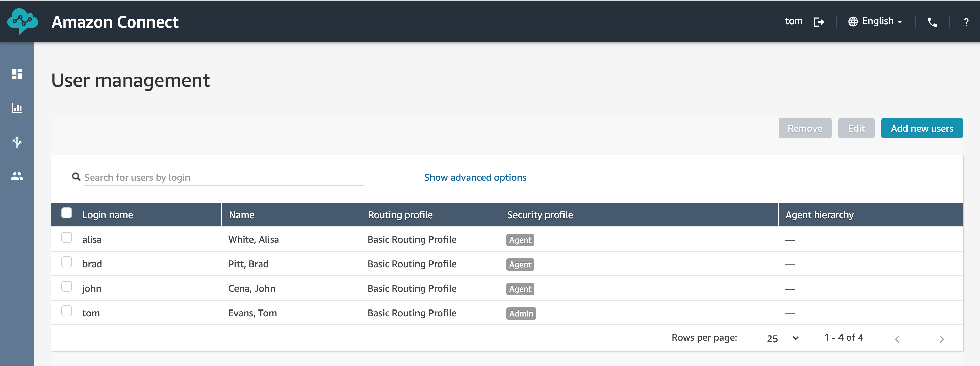Open the users sidebar icon
The width and height of the screenshot is (980, 366).
pos(17,176)
